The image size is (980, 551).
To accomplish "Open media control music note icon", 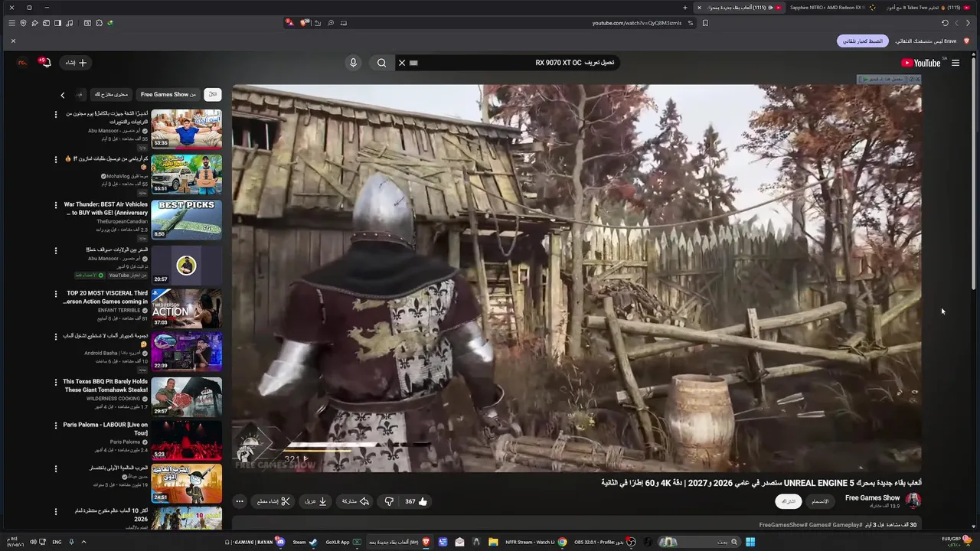I will pyautogui.click(x=70, y=23).
